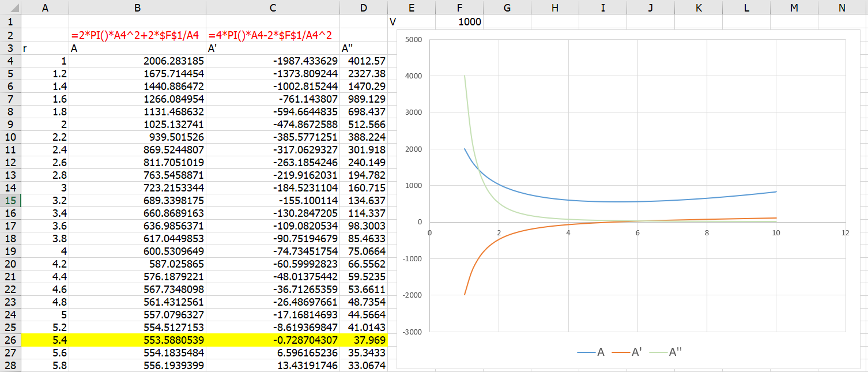Viewport: 868px width, 372px height.
Task: Select column header F
Action: pyautogui.click(x=459, y=7)
